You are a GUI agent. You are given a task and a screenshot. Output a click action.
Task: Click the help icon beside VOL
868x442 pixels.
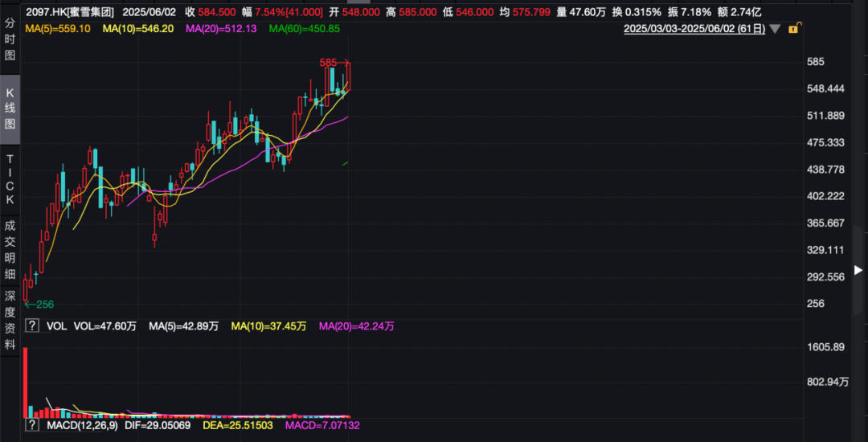coord(32,326)
